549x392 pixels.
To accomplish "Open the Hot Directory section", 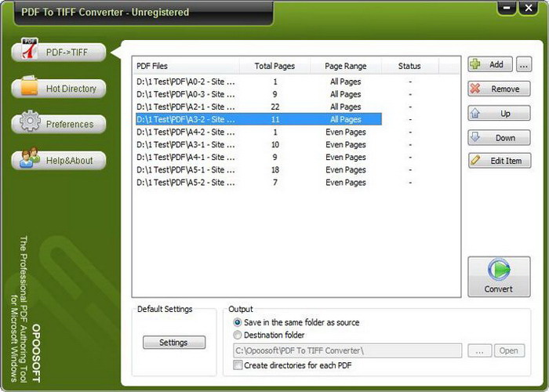I will pos(59,89).
